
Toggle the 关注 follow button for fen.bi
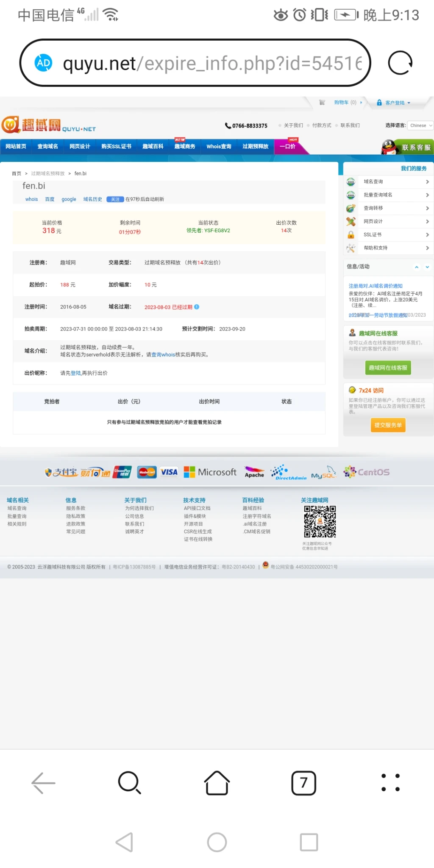click(115, 199)
